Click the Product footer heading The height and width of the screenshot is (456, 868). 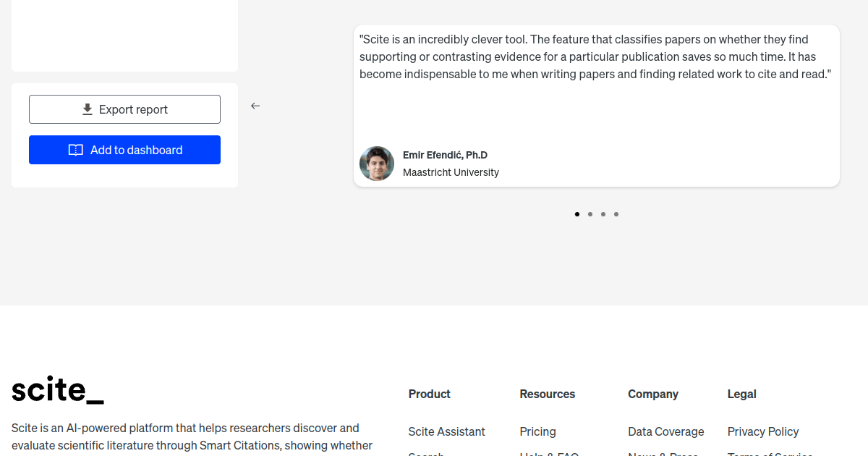(429, 394)
